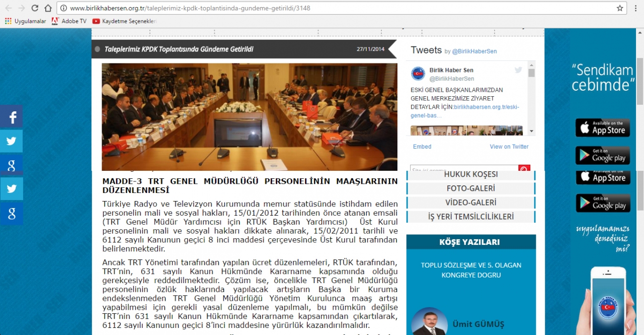Go back using the browser back arrow
The width and height of the screenshot is (644, 335).
(x=9, y=8)
